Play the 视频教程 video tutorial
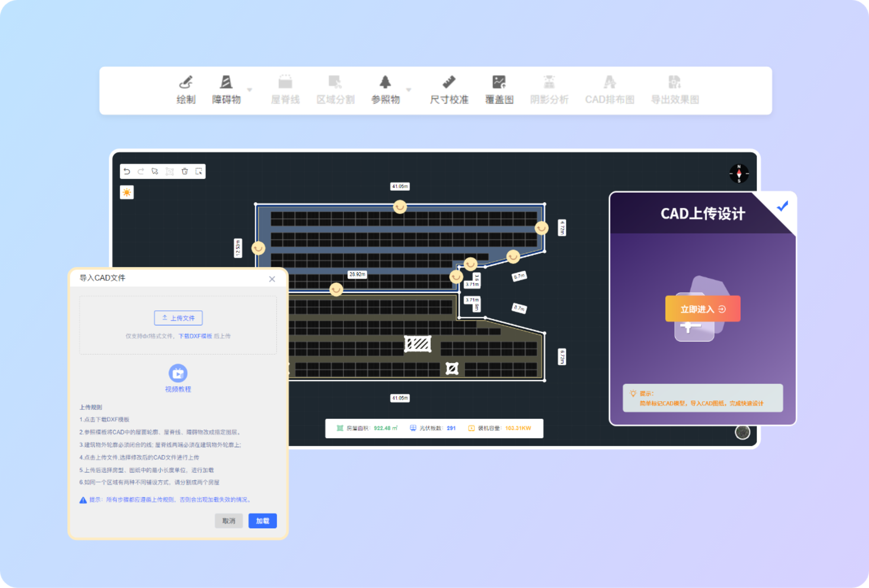 (178, 373)
